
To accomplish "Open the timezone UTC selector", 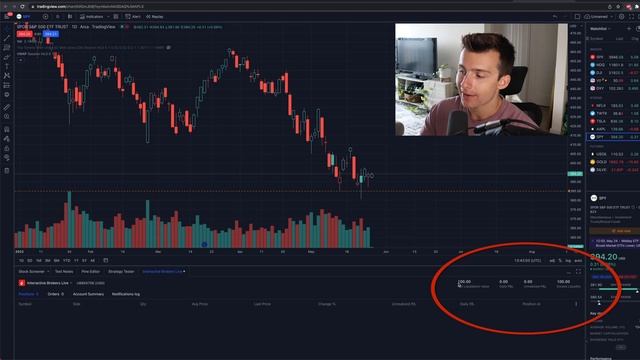I will click(x=528, y=260).
